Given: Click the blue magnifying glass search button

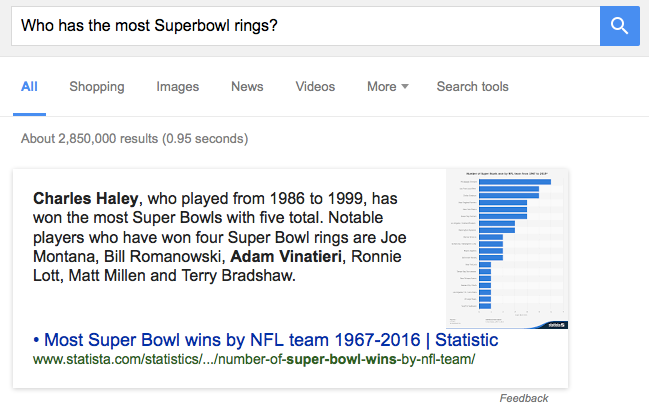Looking at the screenshot, I should point(620,26).
